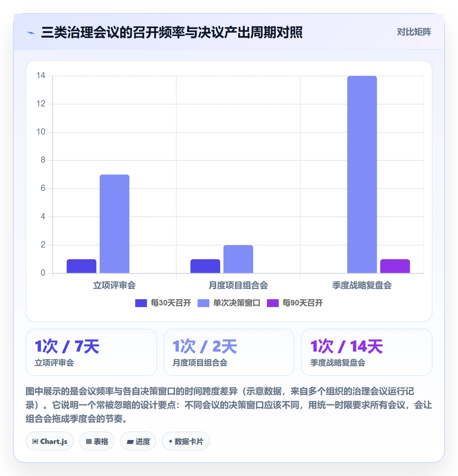Click the dark blue bar under 立项评审会
The height and width of the screenshot is (476, 458).
[81, 266]
